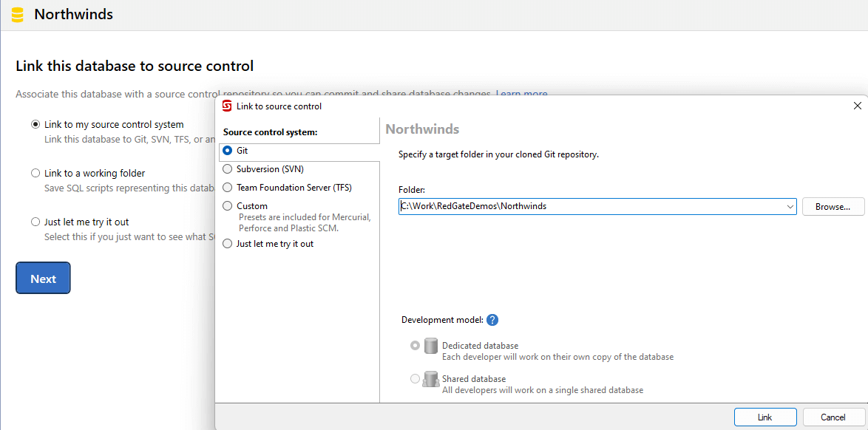Pick the Custom source control option
868x430 pixels.
(x=228, y=206)
